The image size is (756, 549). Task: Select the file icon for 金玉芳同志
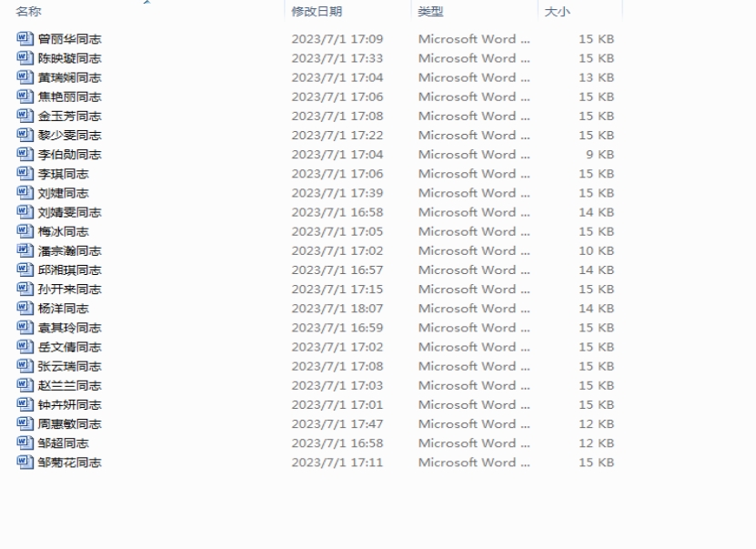tap(25, 116)
